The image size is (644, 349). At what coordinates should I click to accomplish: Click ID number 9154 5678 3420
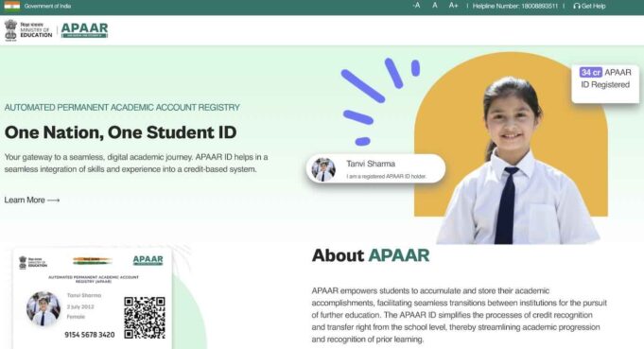click(x=90, y=335)
